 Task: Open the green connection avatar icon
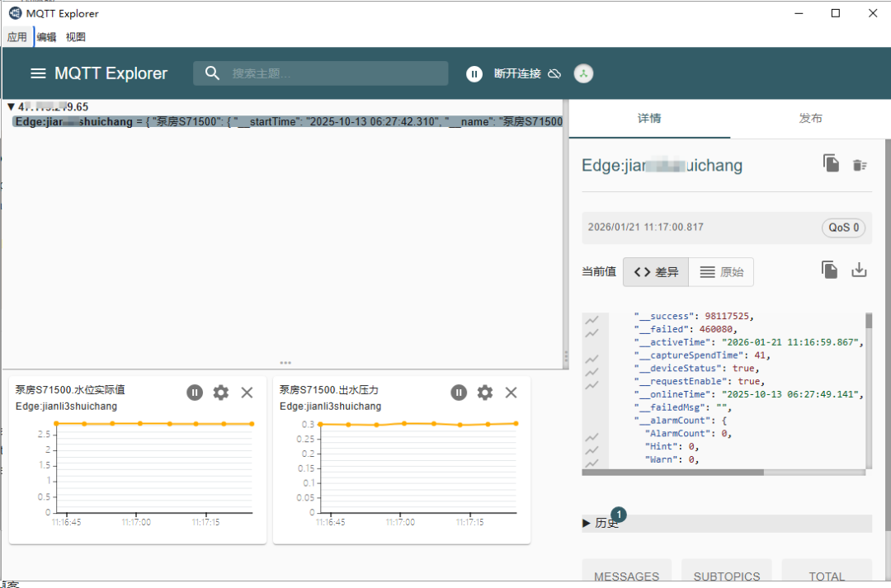point(583,74)
